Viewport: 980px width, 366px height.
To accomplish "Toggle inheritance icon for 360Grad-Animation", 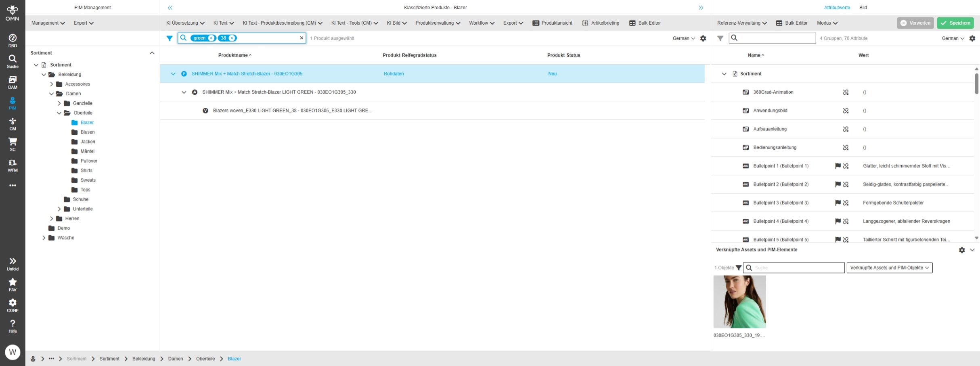I will pos(846,92).
